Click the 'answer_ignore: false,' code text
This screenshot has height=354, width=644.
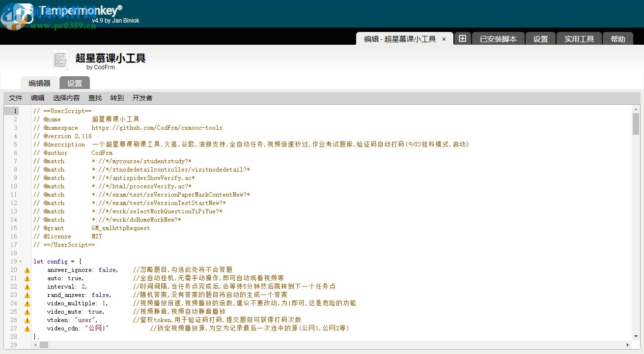(83, 270)
